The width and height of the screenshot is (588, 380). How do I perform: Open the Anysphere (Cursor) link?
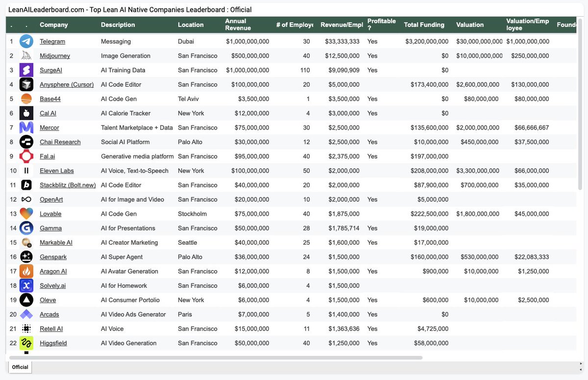pyautogui.click(x=67, y=84)
